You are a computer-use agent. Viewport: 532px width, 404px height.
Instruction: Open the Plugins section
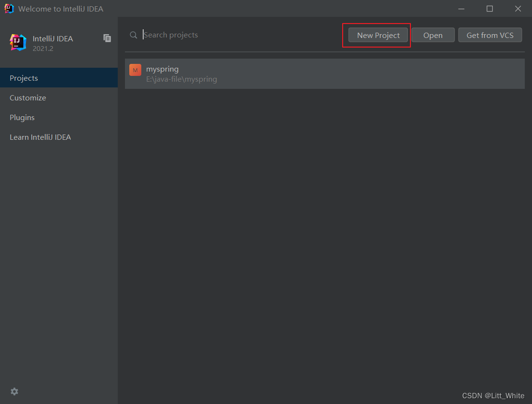(59, 117)
